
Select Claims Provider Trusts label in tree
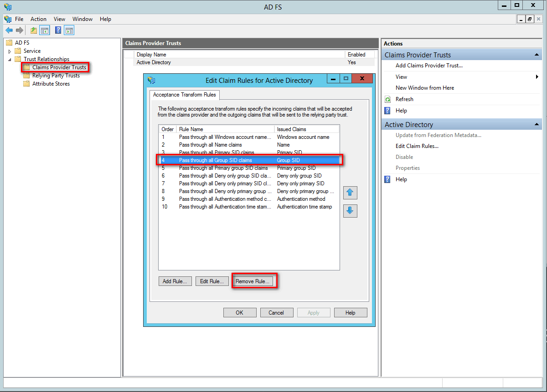click(59, 67)
